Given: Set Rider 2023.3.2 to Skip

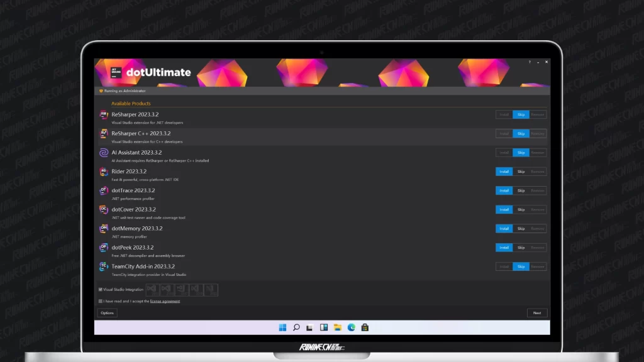Looking at the screenshot, I should coord(521,172).
